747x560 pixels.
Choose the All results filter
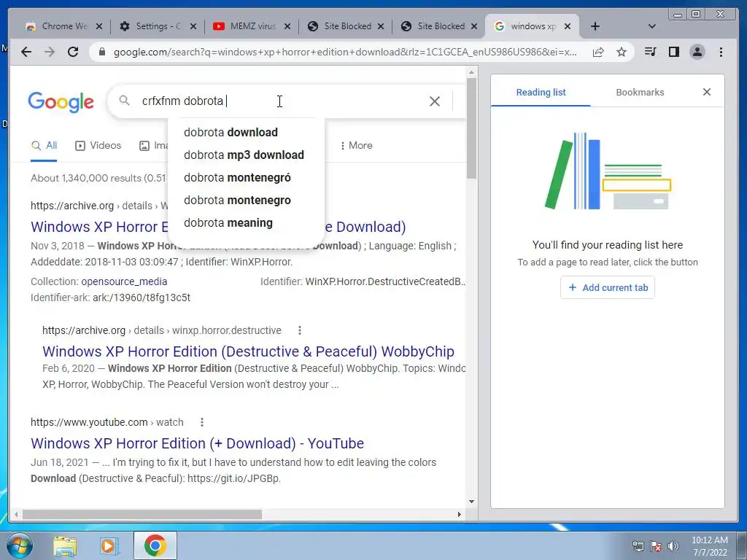44,146
